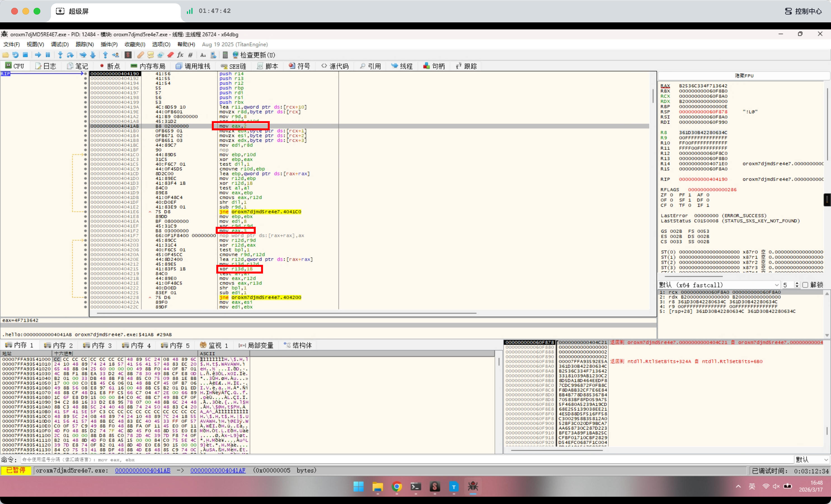Expand the x64 fastcall convention dropdown
The width and height of the screenshot is (831, 504).
(x=776, y=285)
